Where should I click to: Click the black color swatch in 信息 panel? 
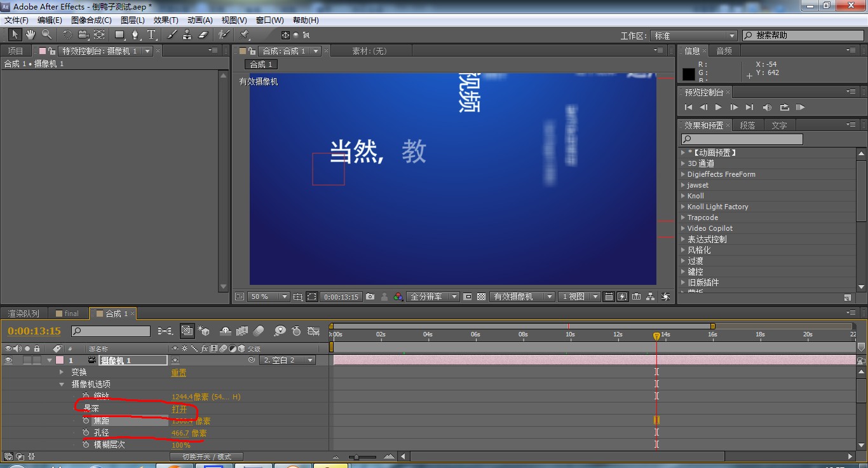(689, 74)
